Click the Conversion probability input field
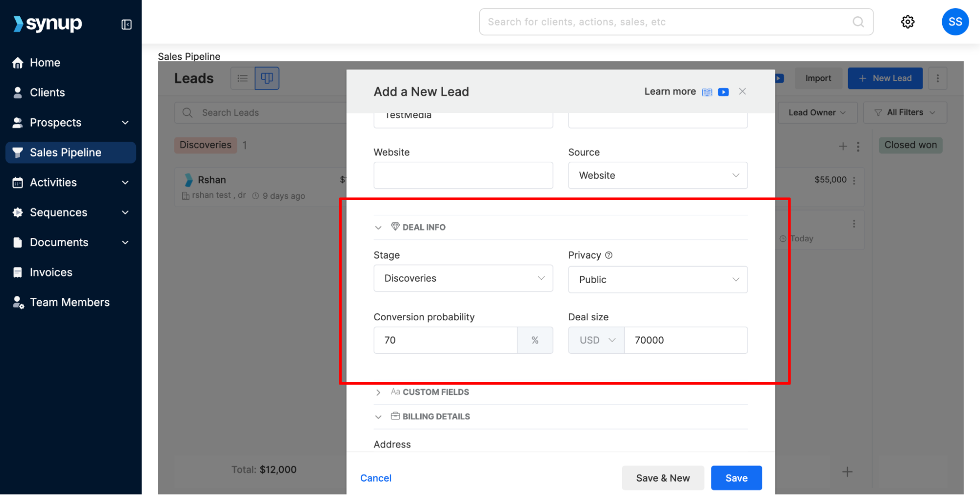 pos(445,340)
